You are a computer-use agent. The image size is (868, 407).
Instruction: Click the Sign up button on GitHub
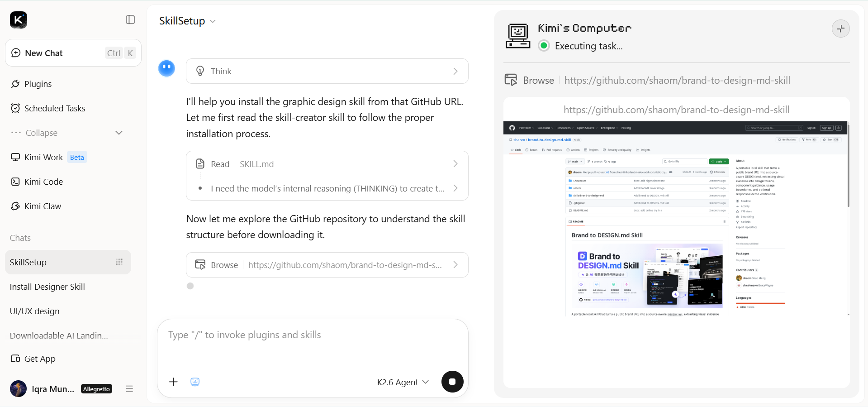click(827, 128)
